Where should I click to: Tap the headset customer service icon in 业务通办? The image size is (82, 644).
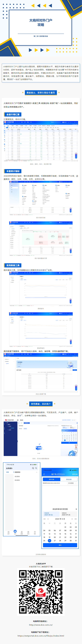click(33, 468)
